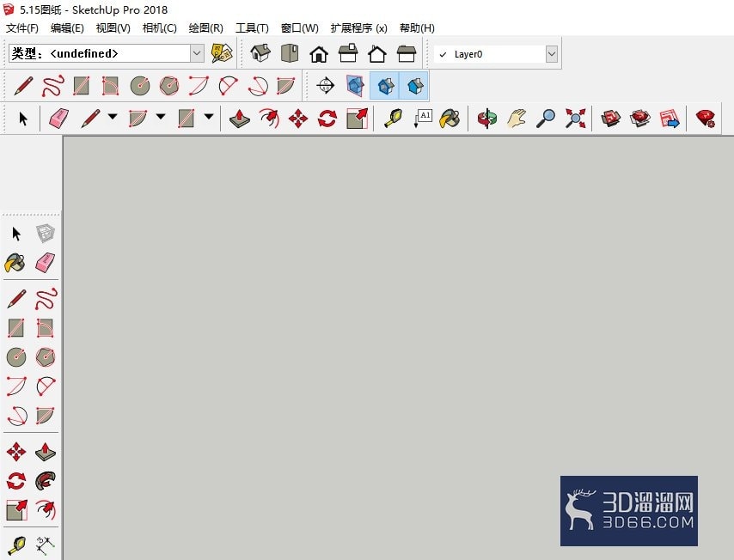Select the Section Plane tool
The width and height of the screenshot is (734, 560).
tap(326, 86)
